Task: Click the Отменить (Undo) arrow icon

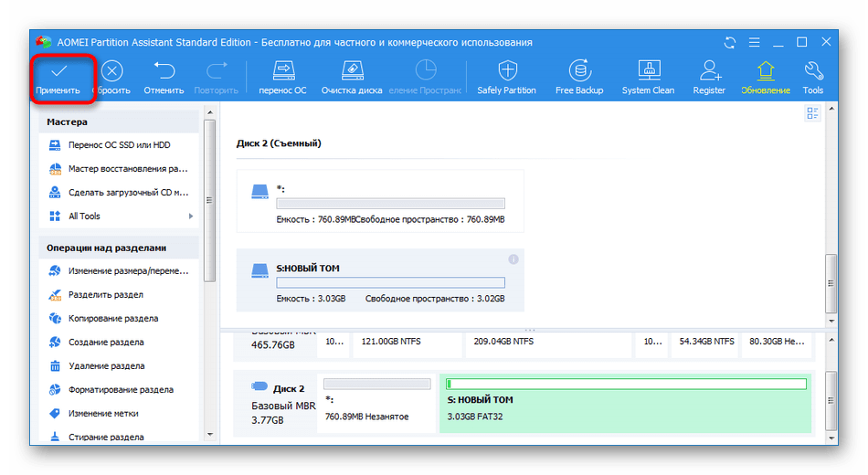Action: (x=164, y=71)
